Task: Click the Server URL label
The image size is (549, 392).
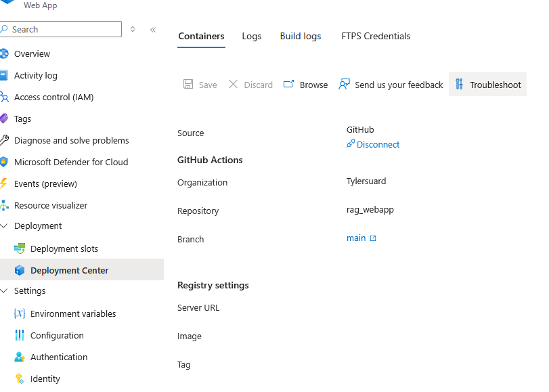Action: (198, 307)
